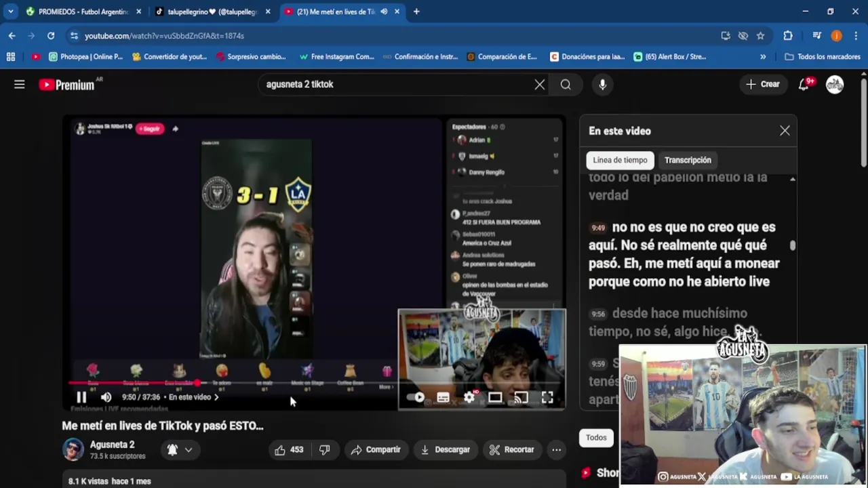Toggle the autoplay switch in player
This screenshot has height=488, width=868.
(416, 398)
